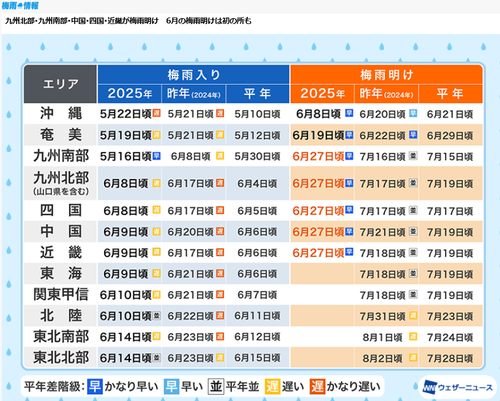
Task: Click the icon beside 北陸 7月31日頃
Action: click(x=413, y=315)
